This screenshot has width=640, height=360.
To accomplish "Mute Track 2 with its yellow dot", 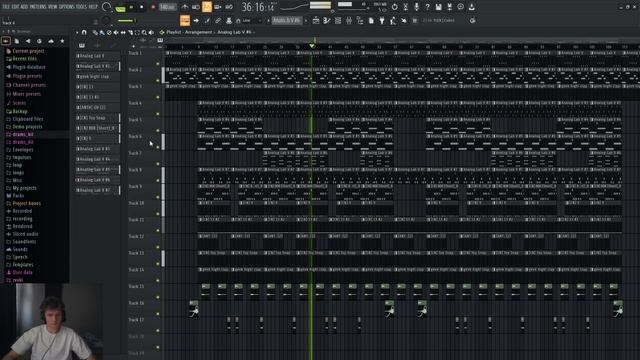I will [158, 80].
